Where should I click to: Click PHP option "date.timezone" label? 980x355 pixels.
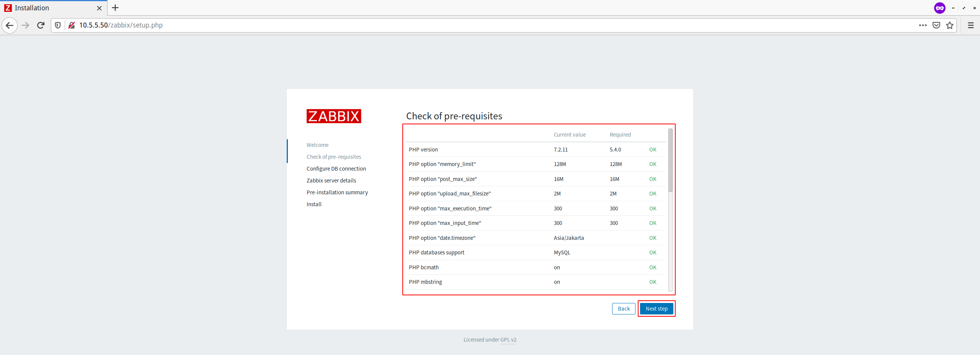(x=442, y=238)
